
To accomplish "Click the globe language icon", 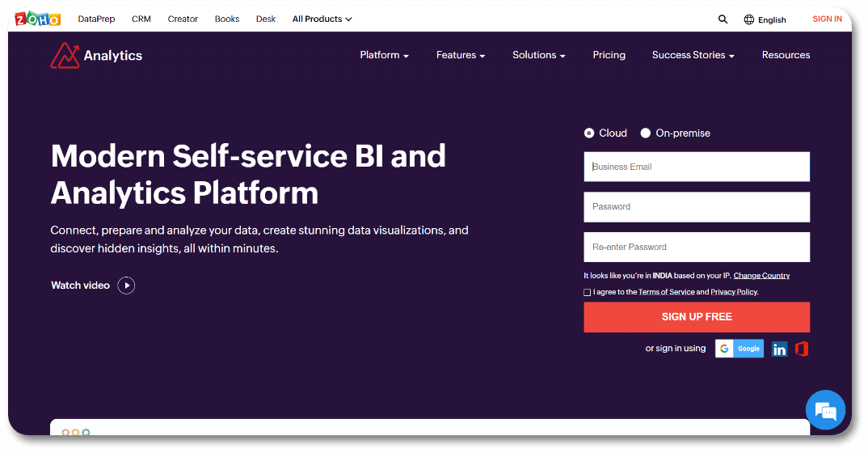I will point(748,19).
